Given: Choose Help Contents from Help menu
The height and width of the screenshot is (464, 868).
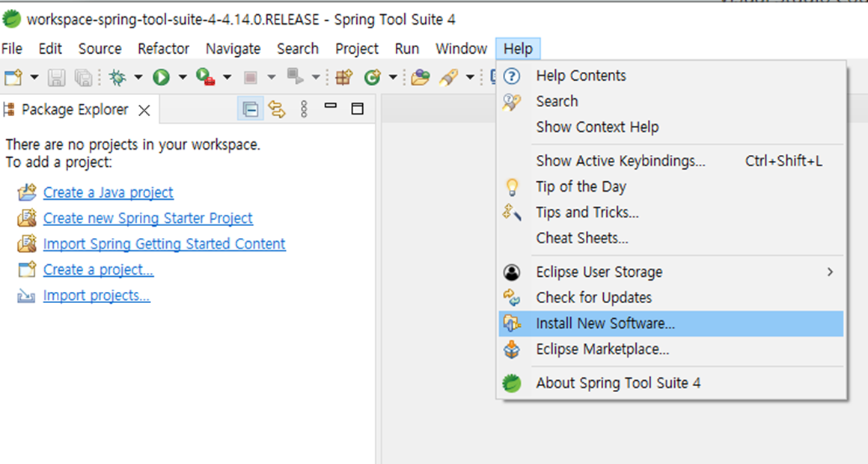Looking at the screenshot, I should pos(671,76).
